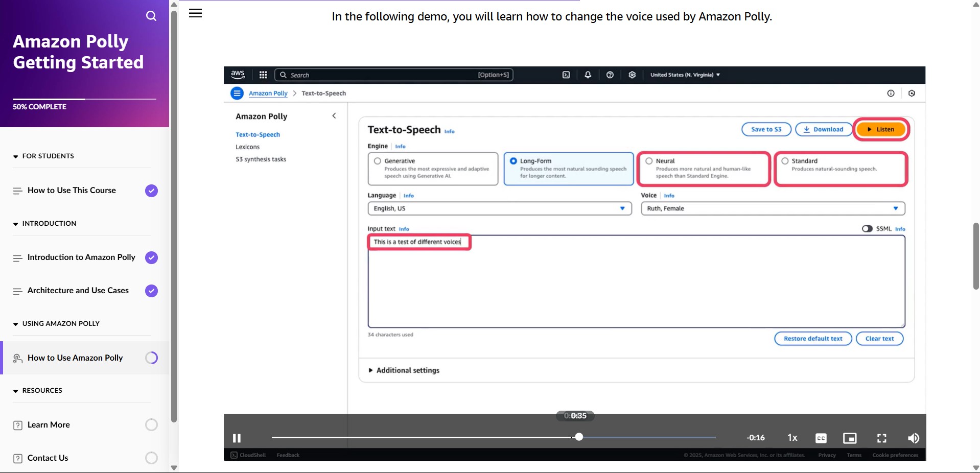Click completion checkmark for How to Use This Course
980x473 pixels.
(x=151, y=191)
